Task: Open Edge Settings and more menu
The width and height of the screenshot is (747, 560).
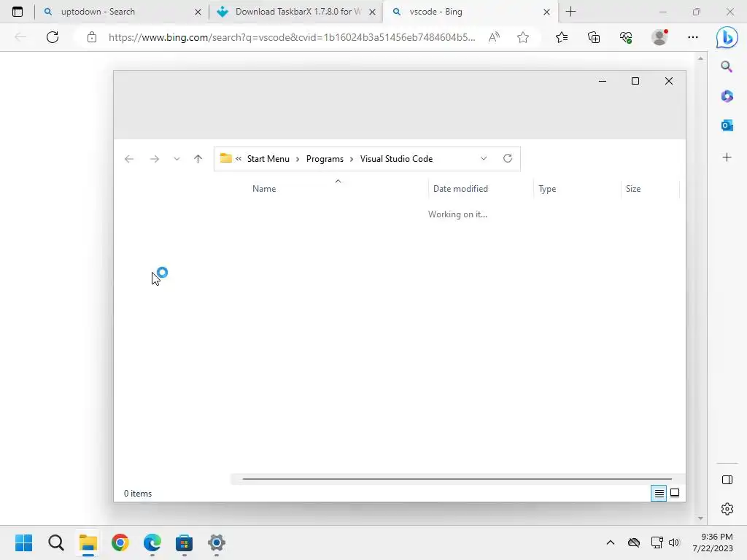Action: 693,37
